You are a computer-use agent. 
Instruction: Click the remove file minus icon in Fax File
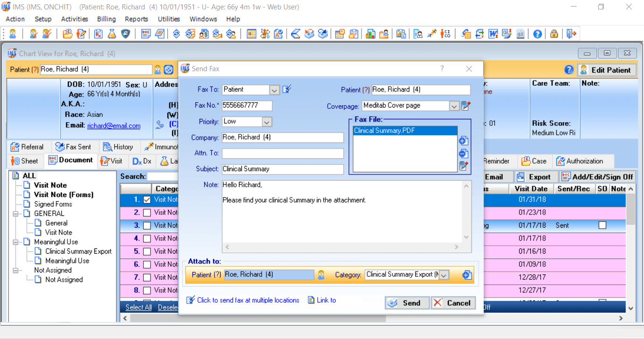pos(463,153)
